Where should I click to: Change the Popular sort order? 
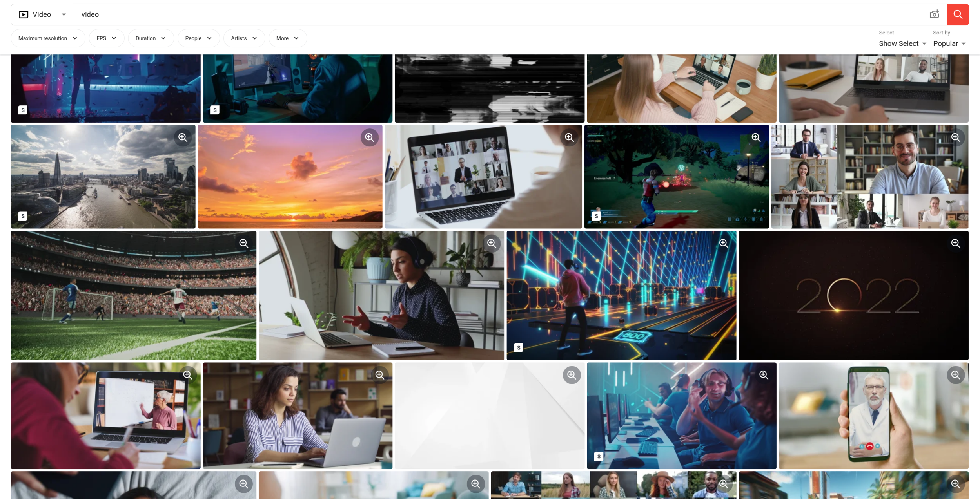pyautogui.click(x=949, y=43)
